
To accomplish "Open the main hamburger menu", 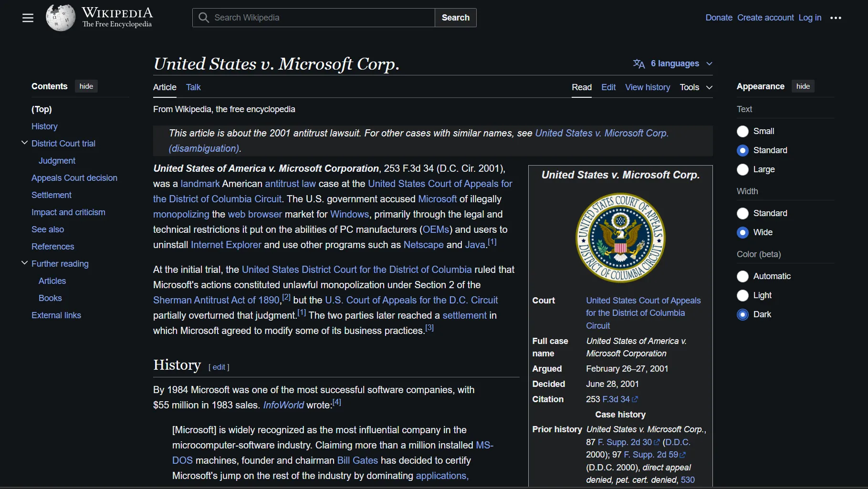I will [28, 18].
